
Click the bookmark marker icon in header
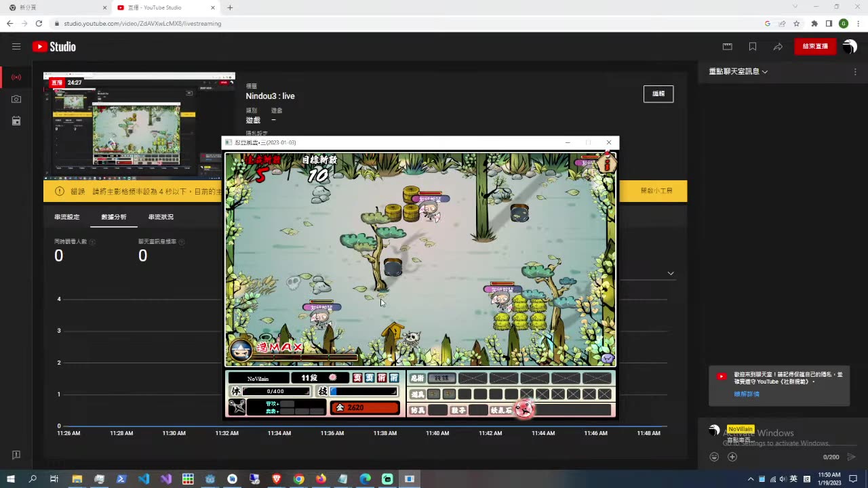click(753, 47)
